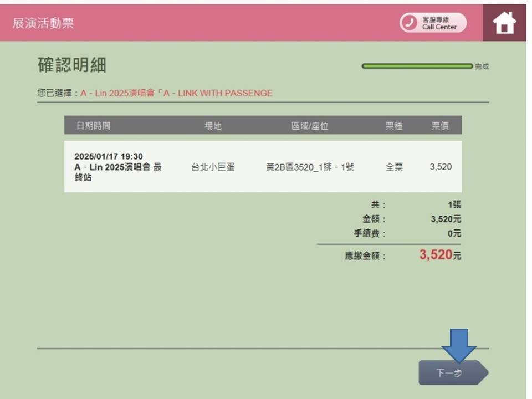Select the 2025/01/17 19:30 event cell

[x=119, y=167]
